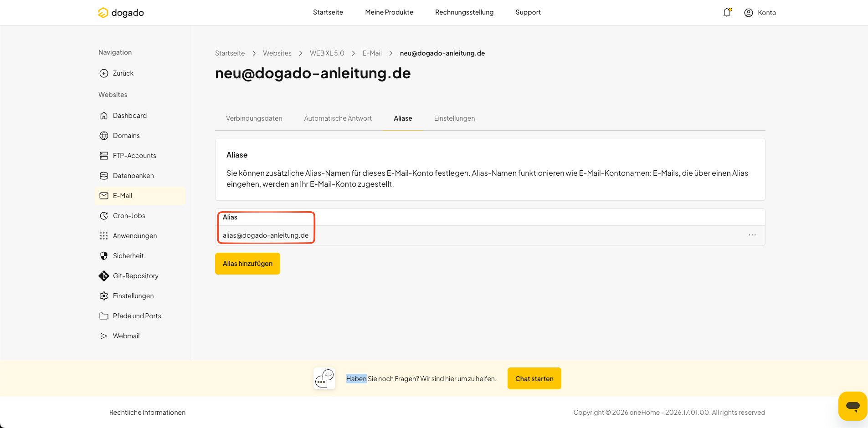This screenshot has height=428, width=868.
Task: Click the FTP-Accounts server icon
Action: click(x=104, y=156)
